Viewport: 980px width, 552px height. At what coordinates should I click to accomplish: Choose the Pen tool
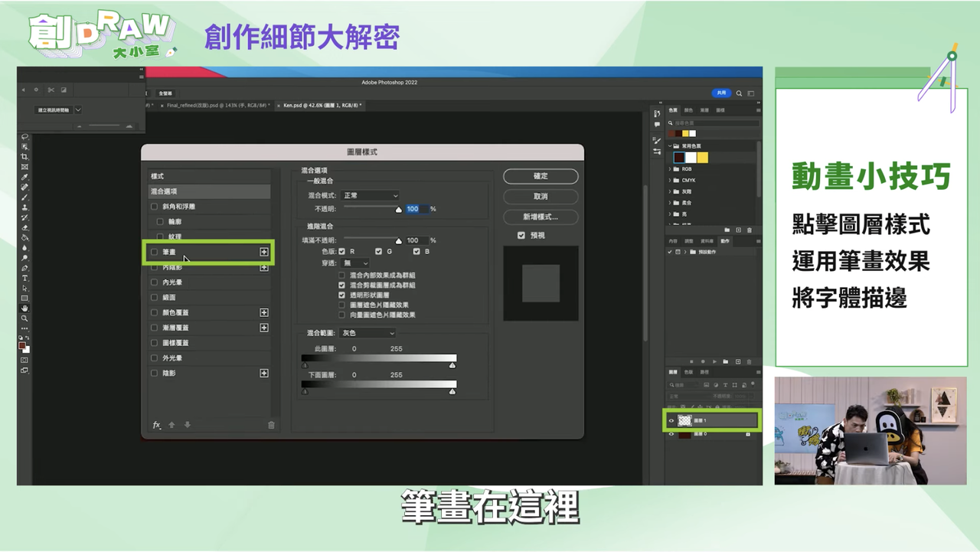click(x=24, y=268)
